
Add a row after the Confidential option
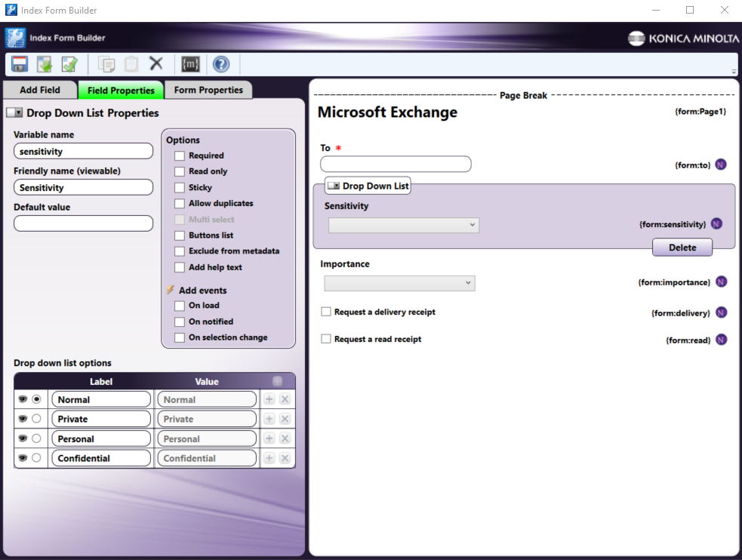click(x=269, y=458)
